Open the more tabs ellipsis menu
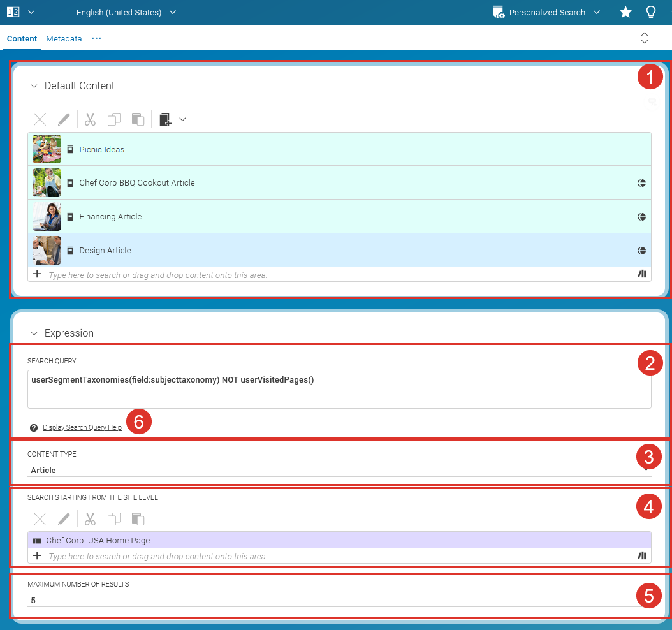The height and width of the screenshot is (630, 672). click(x=96, y=38)
